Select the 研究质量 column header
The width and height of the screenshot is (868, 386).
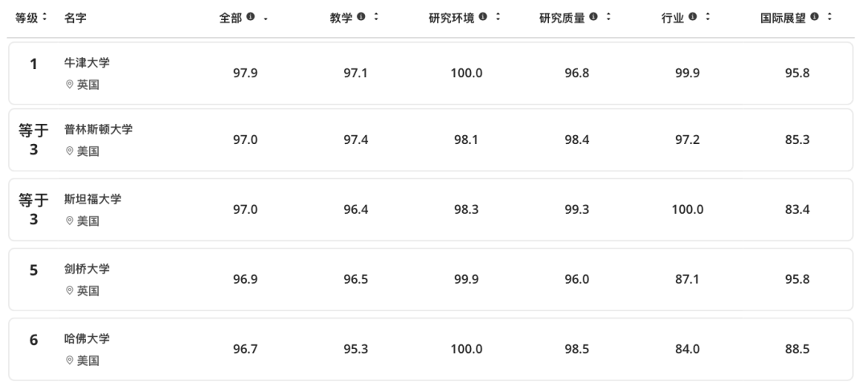pyautogui.click(x=563, y=18)
